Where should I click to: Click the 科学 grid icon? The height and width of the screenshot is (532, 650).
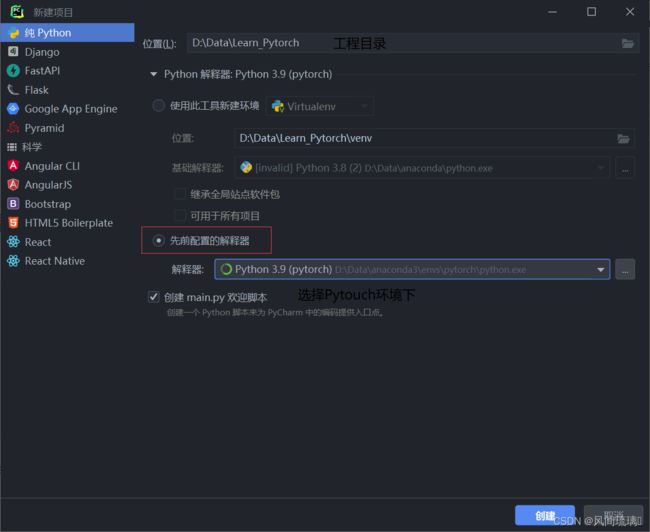[12, 147]
